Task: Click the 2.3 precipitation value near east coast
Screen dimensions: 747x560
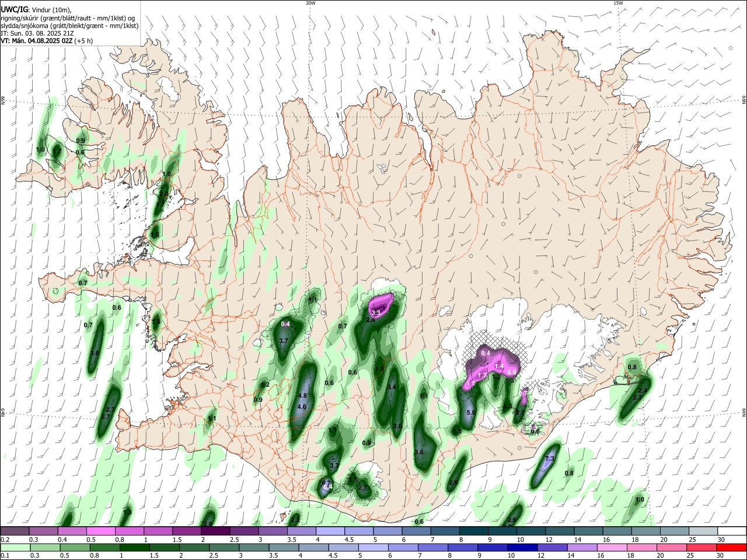Action: tap(637, 397)
